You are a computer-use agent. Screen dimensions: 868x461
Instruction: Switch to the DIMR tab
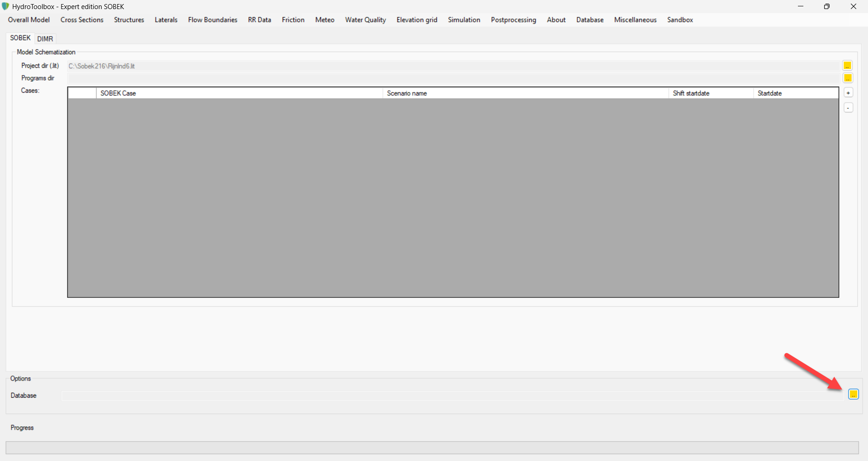tap(45, 39)
